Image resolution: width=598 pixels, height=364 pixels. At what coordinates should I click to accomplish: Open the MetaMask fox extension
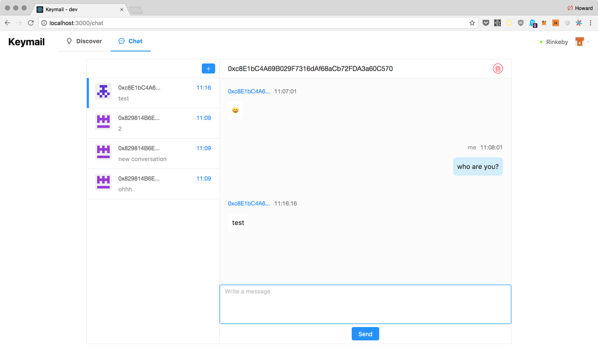pyautogui.click(x=544, y=23)
